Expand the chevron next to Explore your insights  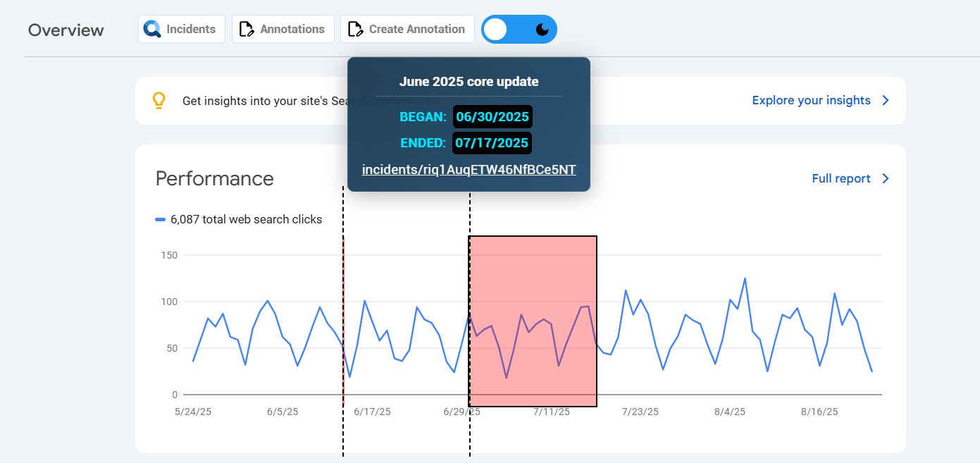click(x=886, y=101)
